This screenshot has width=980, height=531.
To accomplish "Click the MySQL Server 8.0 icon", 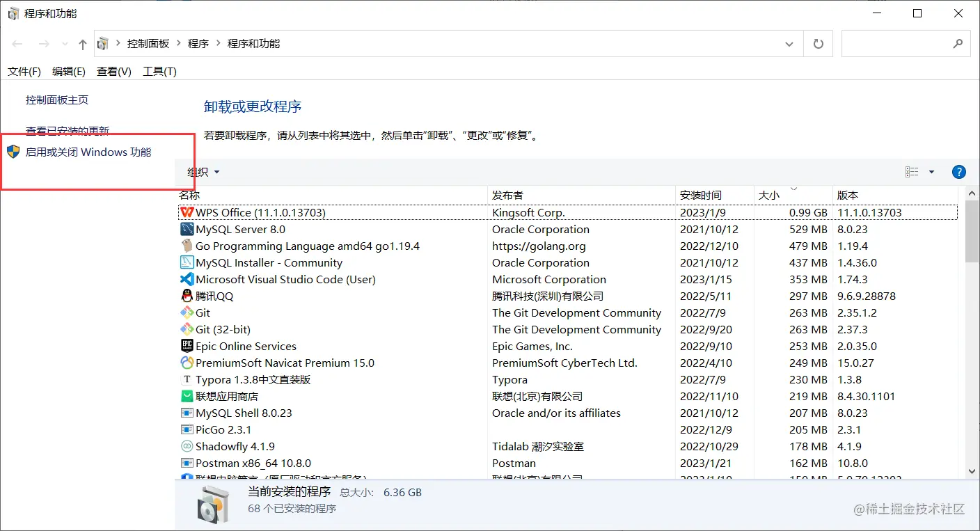I will 187,229.
